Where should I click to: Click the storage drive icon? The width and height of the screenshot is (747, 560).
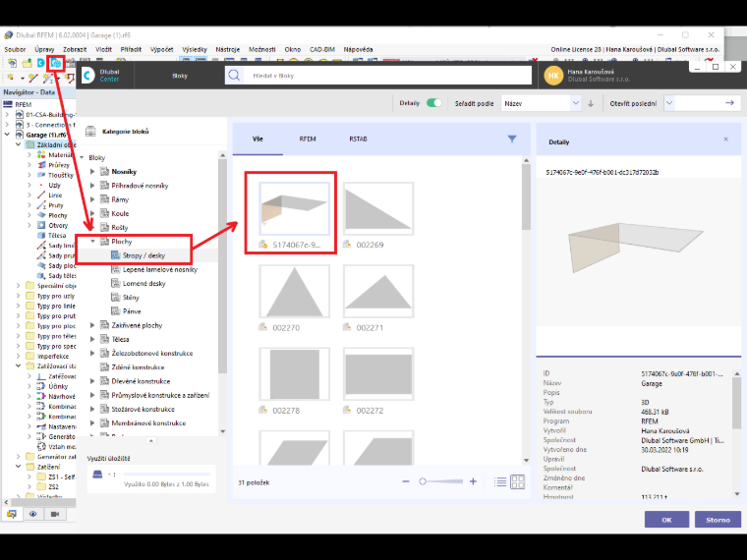pyautogui.click(x=97, y=475)
